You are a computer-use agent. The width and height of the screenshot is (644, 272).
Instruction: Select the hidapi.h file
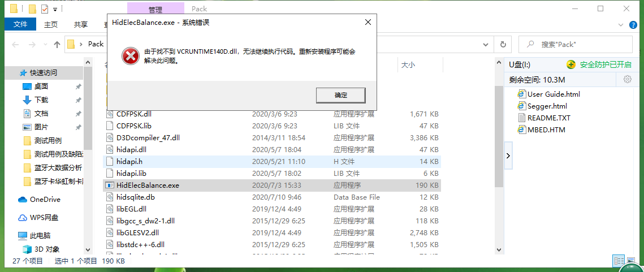pos(271,162)
